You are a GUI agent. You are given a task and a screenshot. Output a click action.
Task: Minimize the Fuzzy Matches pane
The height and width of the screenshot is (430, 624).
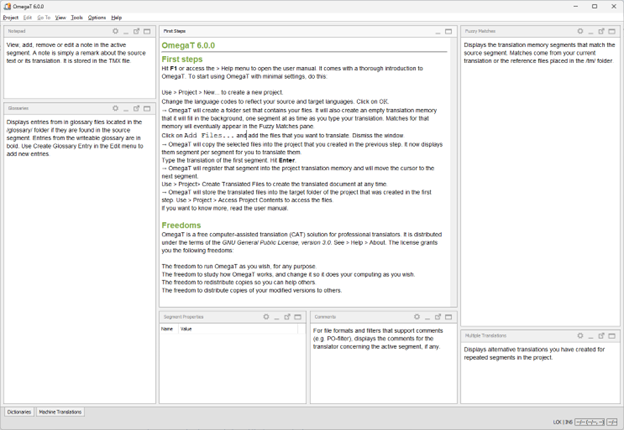coord(591,31)
